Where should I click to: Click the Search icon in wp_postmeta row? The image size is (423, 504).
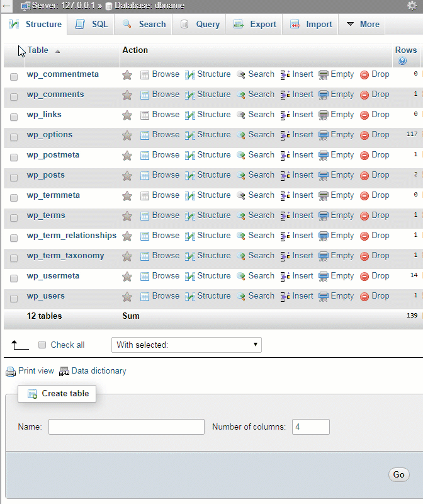pyautogui.click(x=241, y=155)
